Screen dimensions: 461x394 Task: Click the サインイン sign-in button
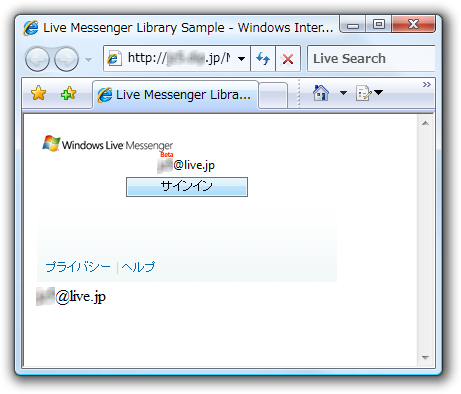pyautogui.click(x=187, y=187)
